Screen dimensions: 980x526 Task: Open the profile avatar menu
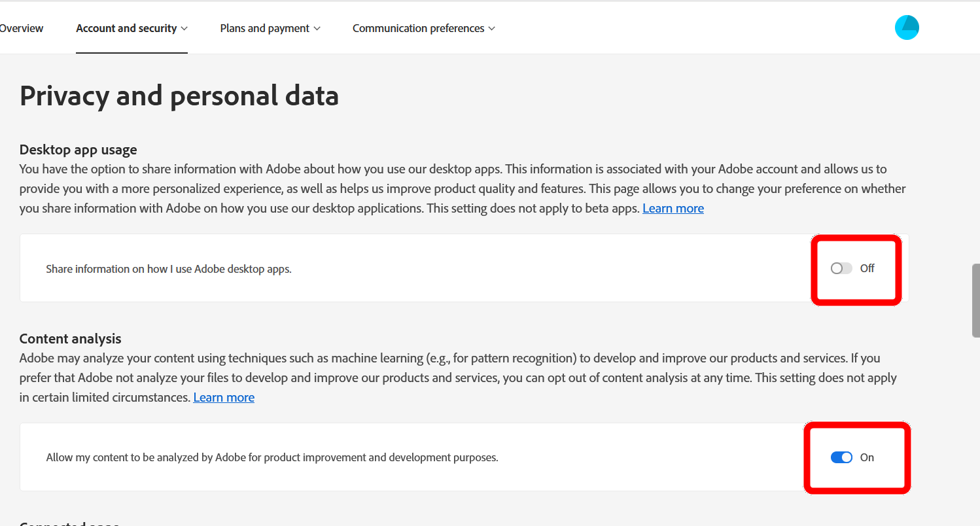pyautogui.click(x=907, y=27)
